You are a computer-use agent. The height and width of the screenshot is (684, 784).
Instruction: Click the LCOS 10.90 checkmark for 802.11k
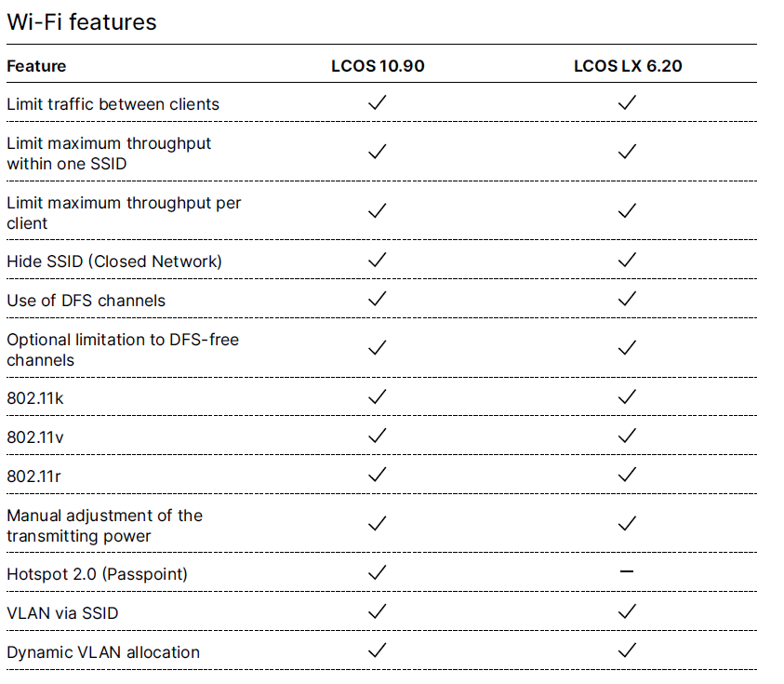coord(377,396)
